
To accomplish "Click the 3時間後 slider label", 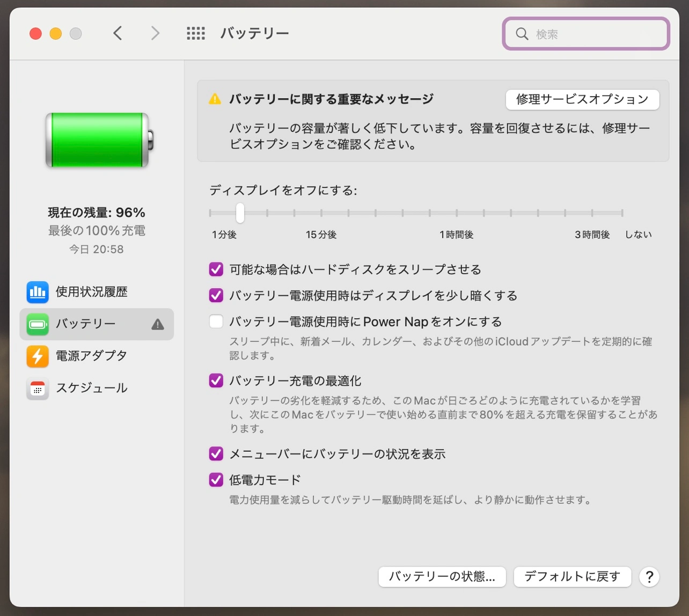I will [592, 234].
